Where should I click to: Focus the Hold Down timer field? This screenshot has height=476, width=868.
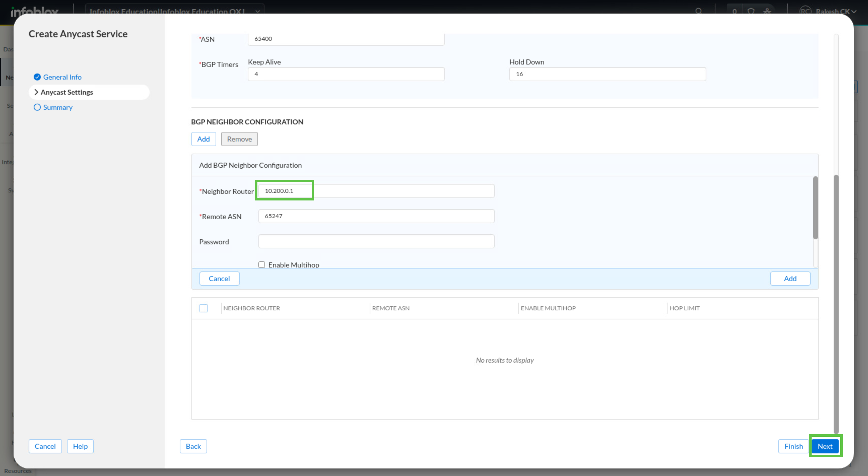click(607, 74)
